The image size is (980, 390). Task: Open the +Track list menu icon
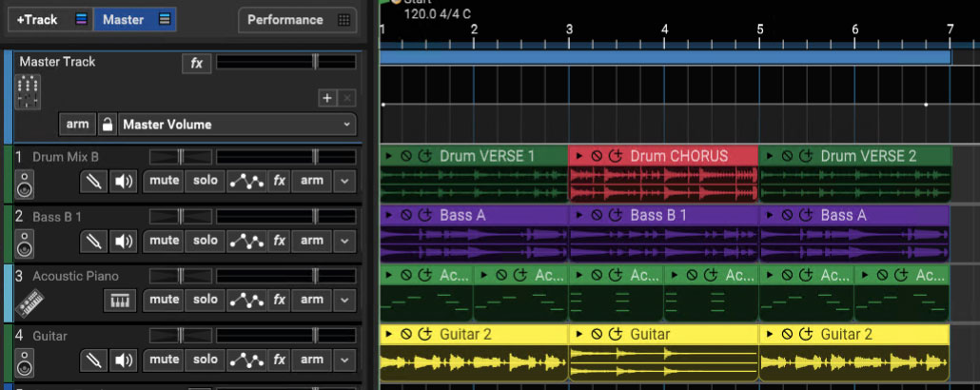pyautogui.click(x=81, y=19)
